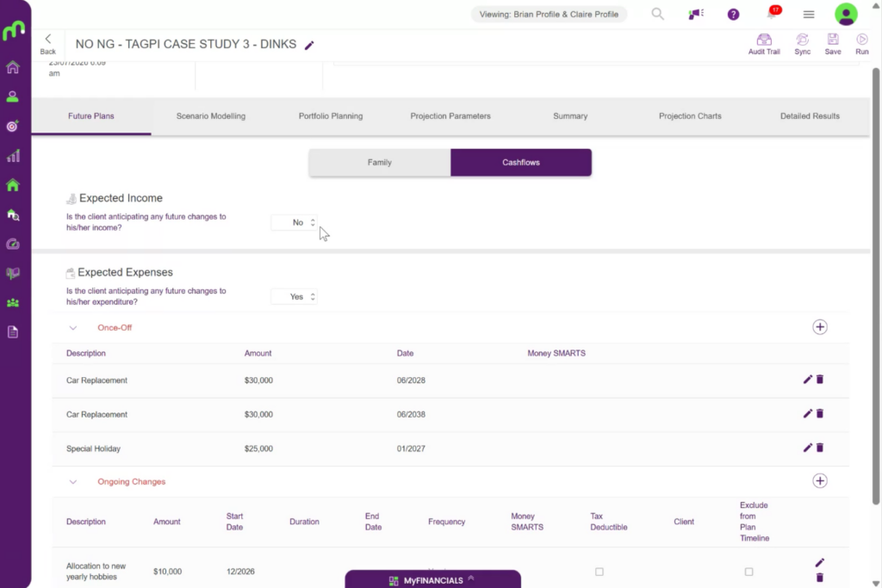Open the Projection Charts tab

(690, 116)
